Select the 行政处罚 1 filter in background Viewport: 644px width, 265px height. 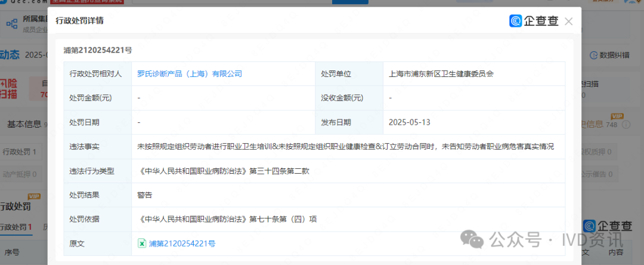20,152
